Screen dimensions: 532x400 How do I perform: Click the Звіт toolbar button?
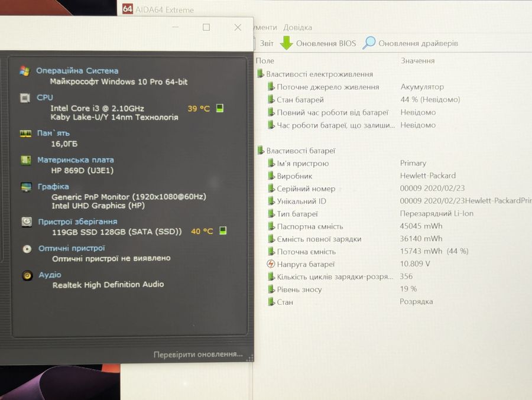point(267,43)
